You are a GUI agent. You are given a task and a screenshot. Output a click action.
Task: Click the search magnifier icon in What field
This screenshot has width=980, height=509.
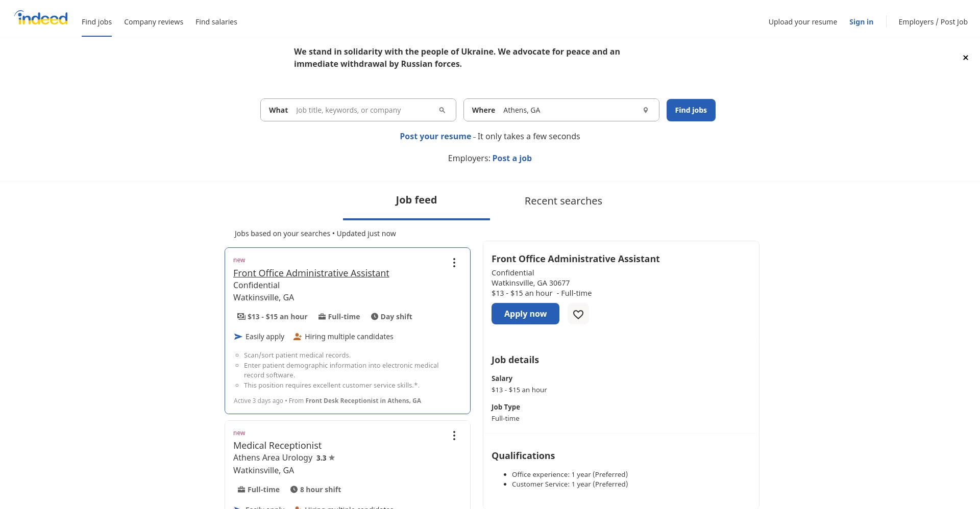(442, 110)
